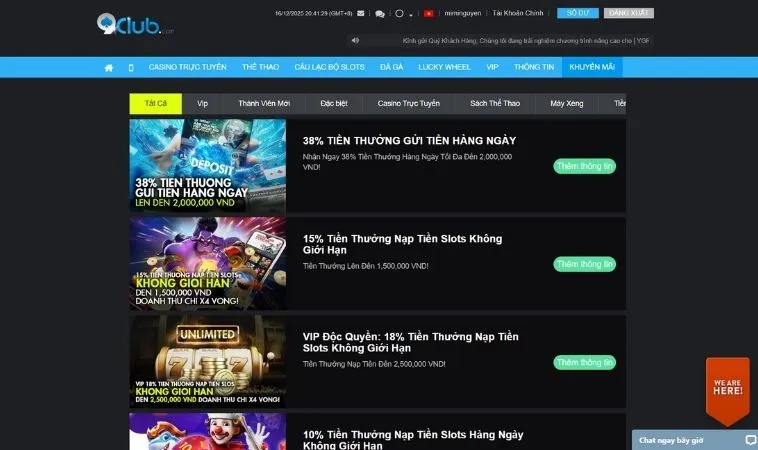Click the scrolling announcement text
Screen dimensions: 758x450
pyautogui.click(x=526, y=41)
